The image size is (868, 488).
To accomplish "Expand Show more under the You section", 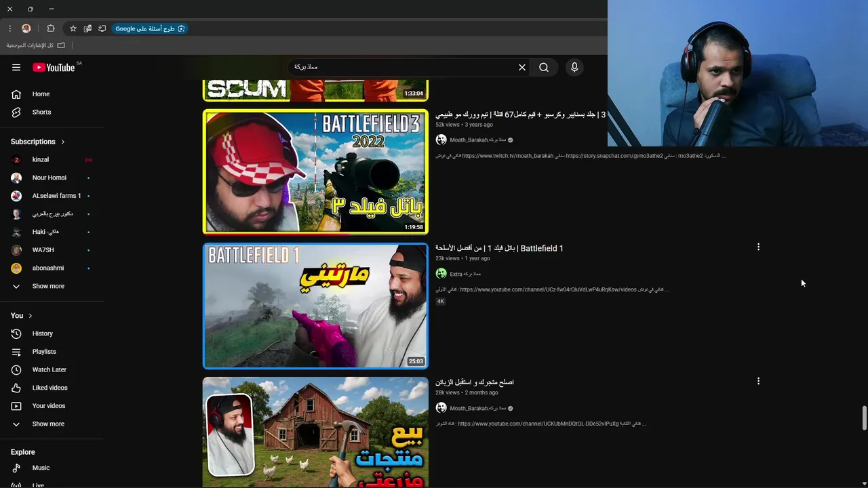I will pos(52,424).
